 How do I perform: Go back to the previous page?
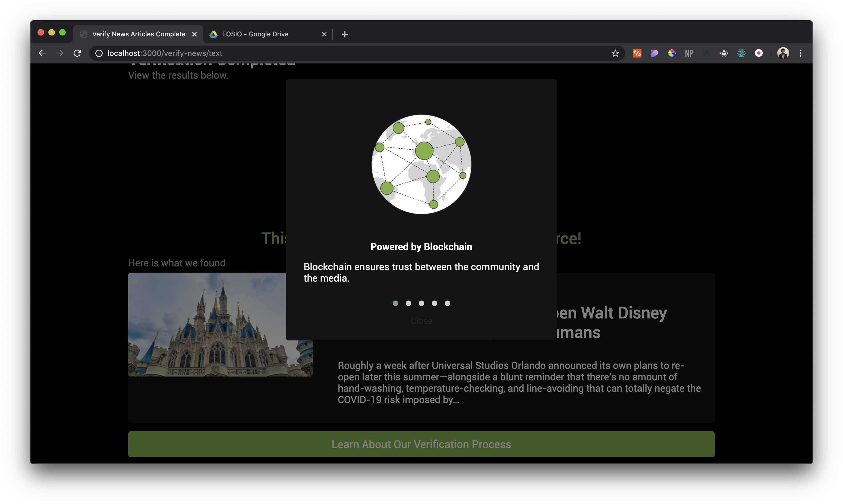(42, 53)
